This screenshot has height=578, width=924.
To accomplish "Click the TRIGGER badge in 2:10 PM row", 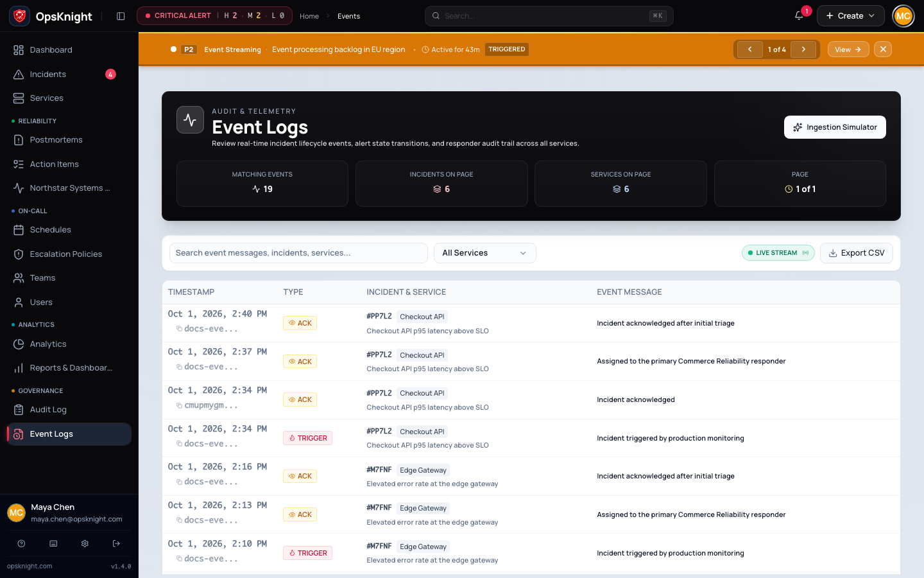I will 308,553.
